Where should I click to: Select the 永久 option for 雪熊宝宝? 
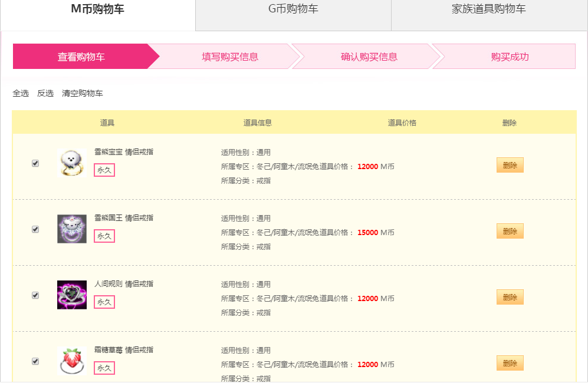point(104,170)
